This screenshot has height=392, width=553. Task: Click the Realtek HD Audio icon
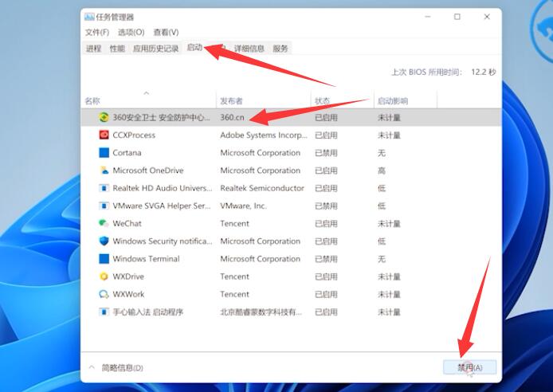coord(104,188)
